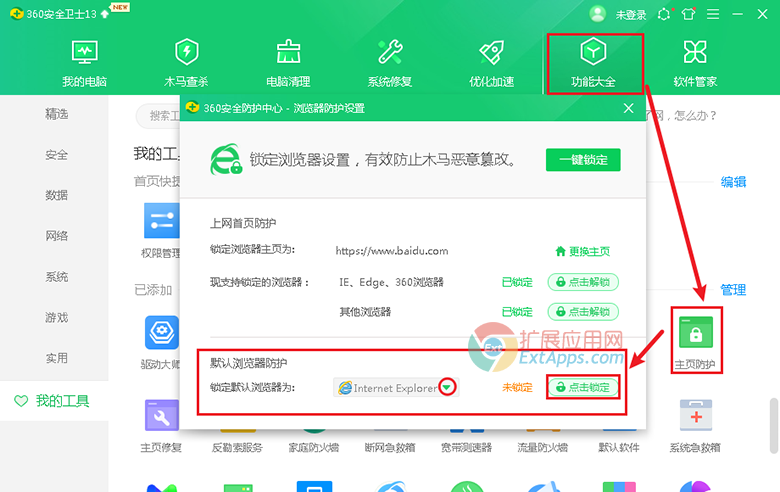Select the 网络 sidebar category
This screenshot has height=492, width=780.
(x=56, y=236)
